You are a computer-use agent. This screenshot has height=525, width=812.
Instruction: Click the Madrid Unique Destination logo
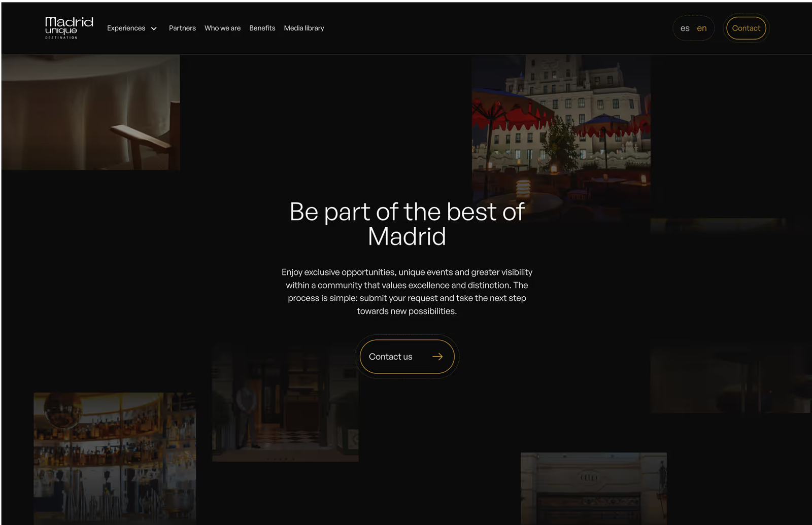point(69,28)
